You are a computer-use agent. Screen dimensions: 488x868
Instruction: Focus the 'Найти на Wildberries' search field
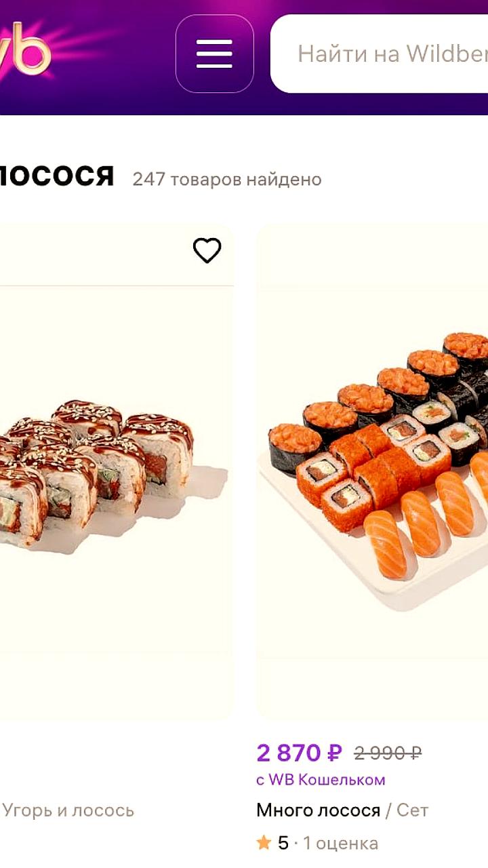(379, 54)
